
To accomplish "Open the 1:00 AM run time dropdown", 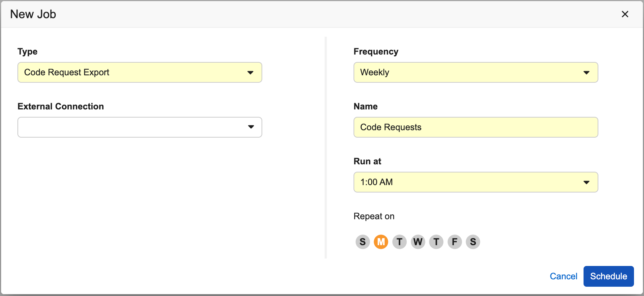I will 467,182.
